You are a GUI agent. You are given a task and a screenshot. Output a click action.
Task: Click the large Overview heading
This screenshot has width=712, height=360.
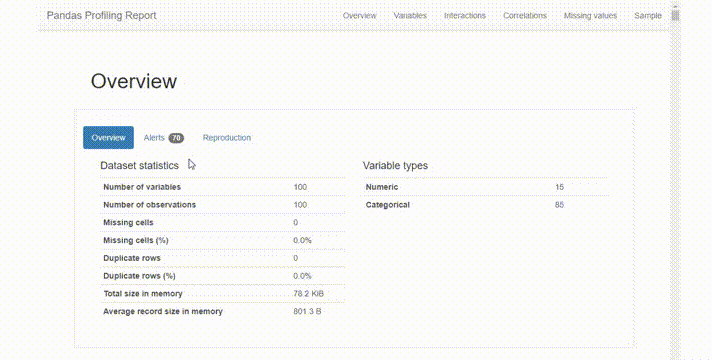pos(134,81)
